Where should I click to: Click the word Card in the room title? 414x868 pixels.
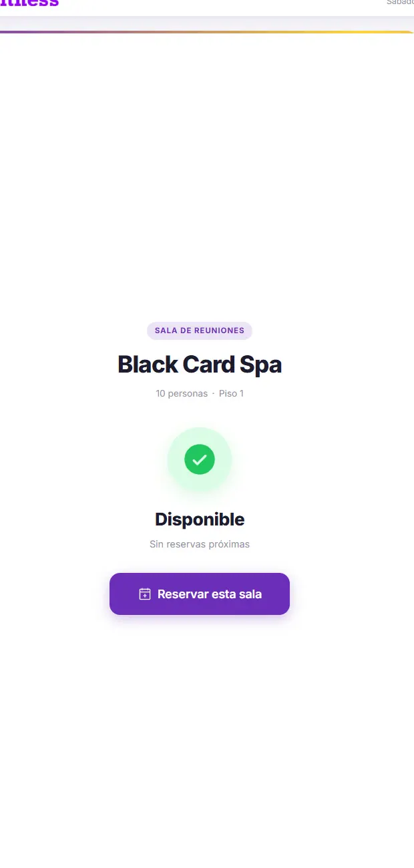[202, 365]
